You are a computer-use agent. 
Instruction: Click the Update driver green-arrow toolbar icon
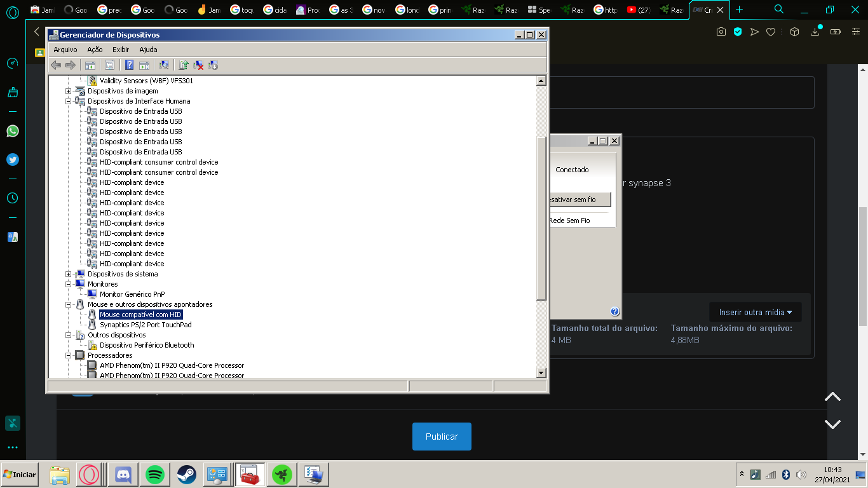click(x=184, y=65)
